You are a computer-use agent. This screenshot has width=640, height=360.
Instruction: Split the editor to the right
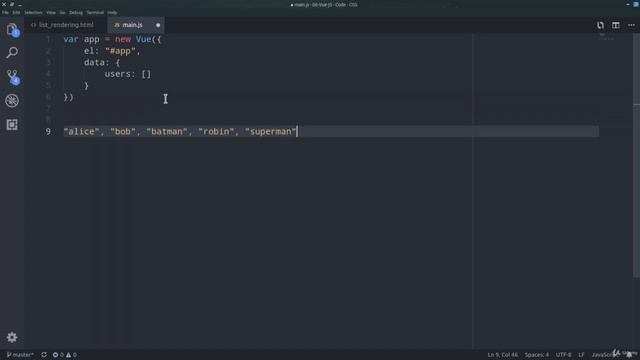coord(616,25)
